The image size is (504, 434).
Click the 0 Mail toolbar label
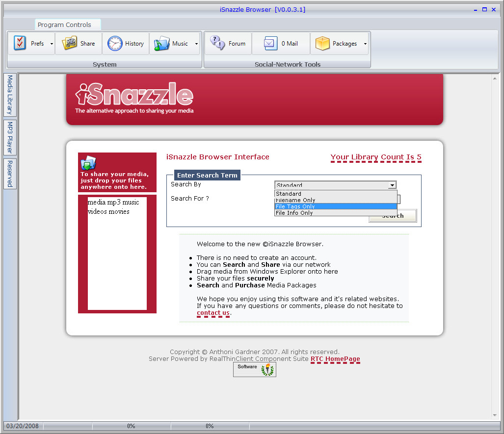click(x=290, y=44)
